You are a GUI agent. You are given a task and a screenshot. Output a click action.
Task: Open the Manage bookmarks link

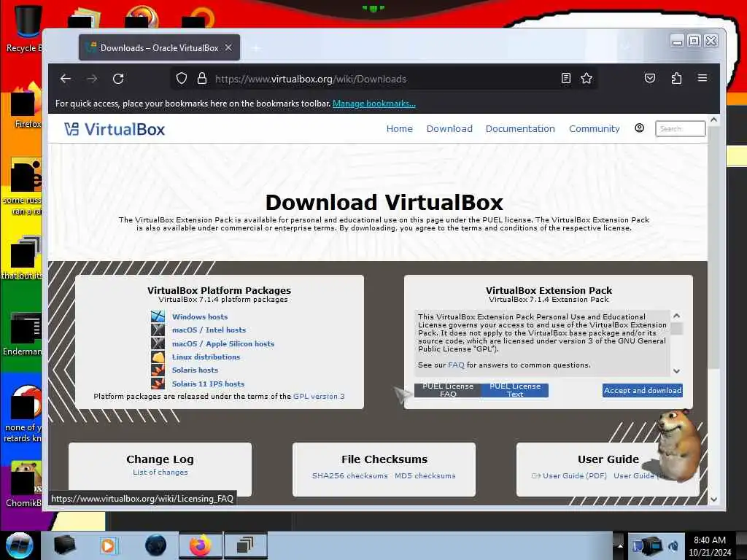coord(374,104)
